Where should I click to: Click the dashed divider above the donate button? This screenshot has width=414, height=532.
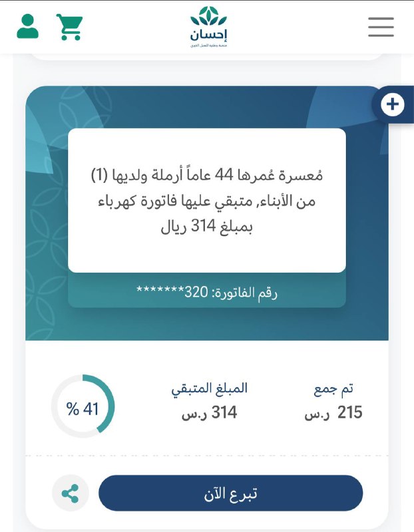(207, 456)
